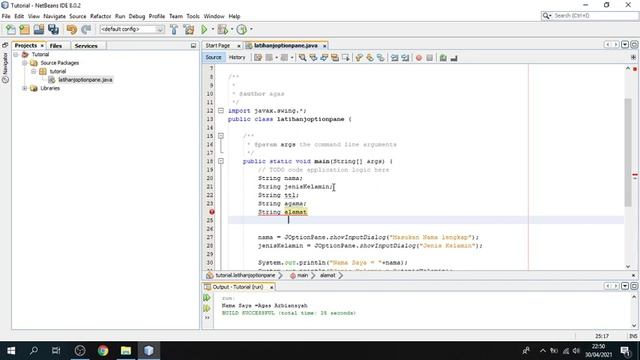
Task: Toggle Rectangular Selection icon
Action: pos(346,58)
